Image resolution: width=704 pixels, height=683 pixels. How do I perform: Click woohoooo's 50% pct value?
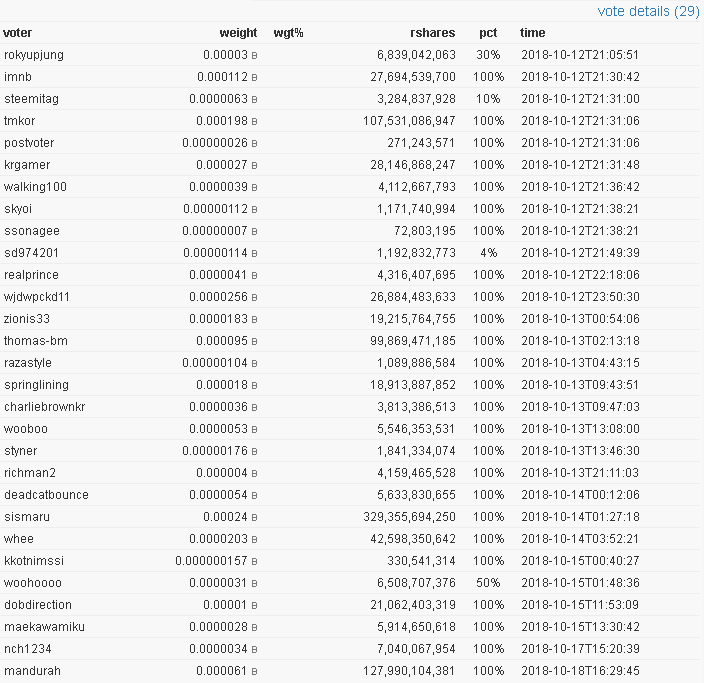tap(488, 583)
